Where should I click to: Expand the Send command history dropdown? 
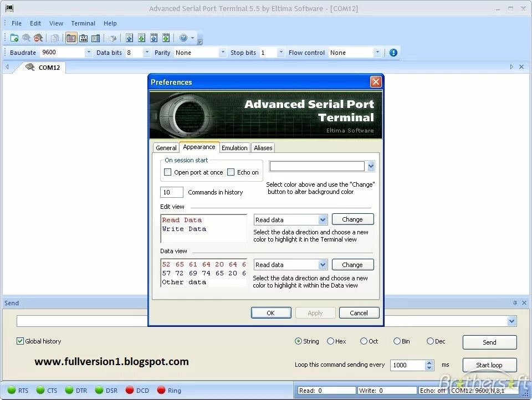click(x=511, y=321)
